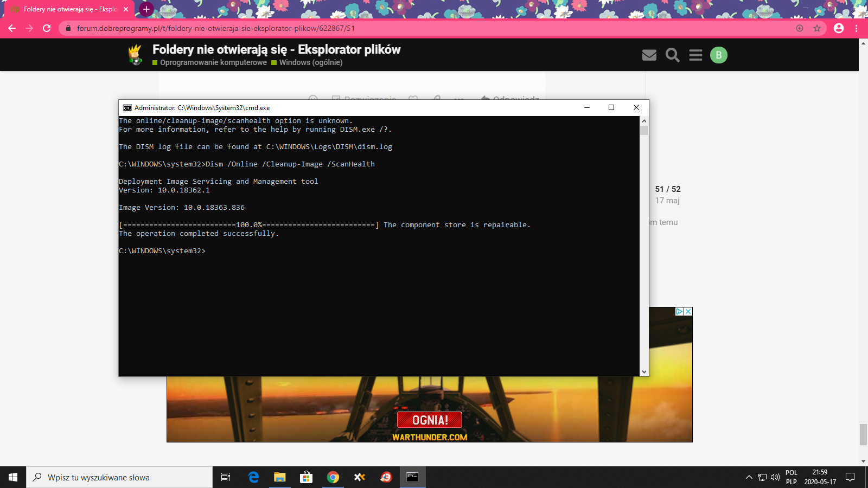
Task: Click the dobreprogramy forum logo
Action: pyautogui.click(x=135, y=55)
